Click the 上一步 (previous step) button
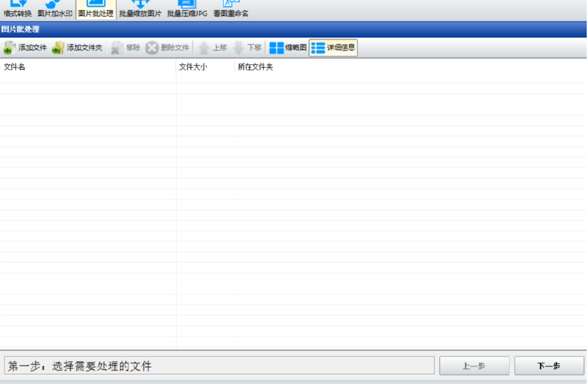 click(476, 366)
